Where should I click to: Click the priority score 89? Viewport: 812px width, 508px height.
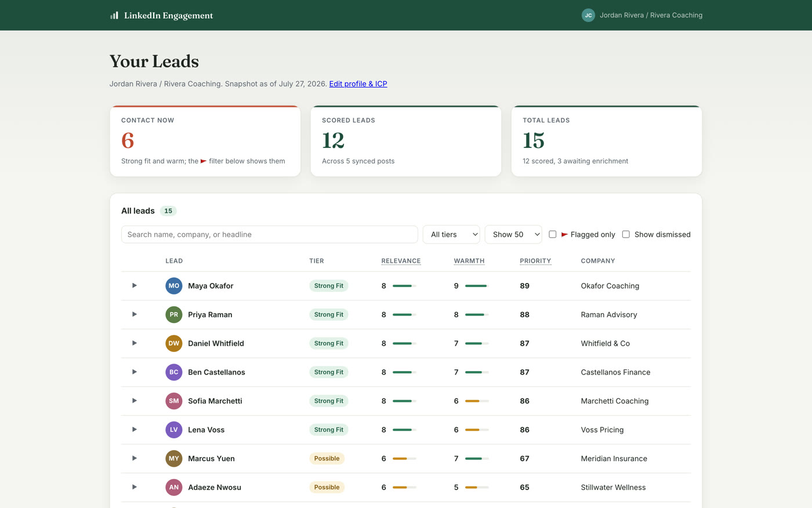(x=524, y=286)
